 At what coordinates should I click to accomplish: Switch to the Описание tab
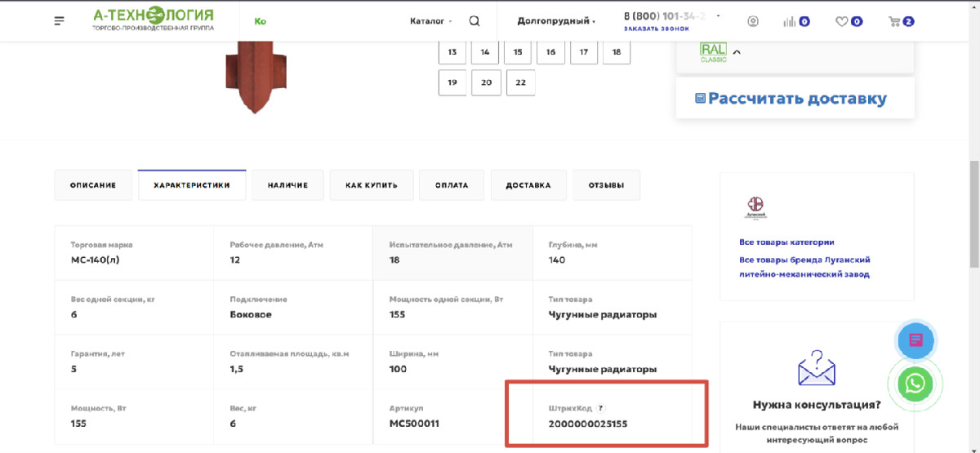(x=93, y=185)
